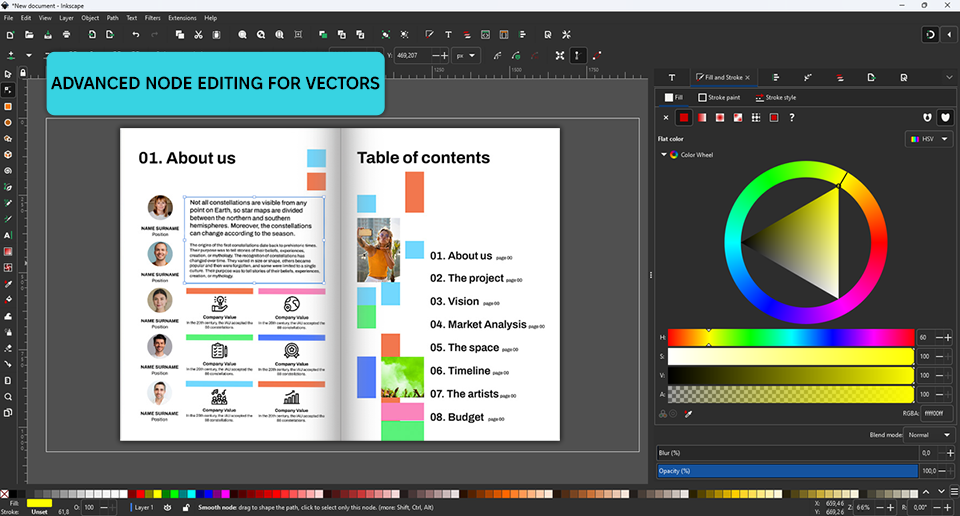Switch to the Stroke paint tab

719,97
